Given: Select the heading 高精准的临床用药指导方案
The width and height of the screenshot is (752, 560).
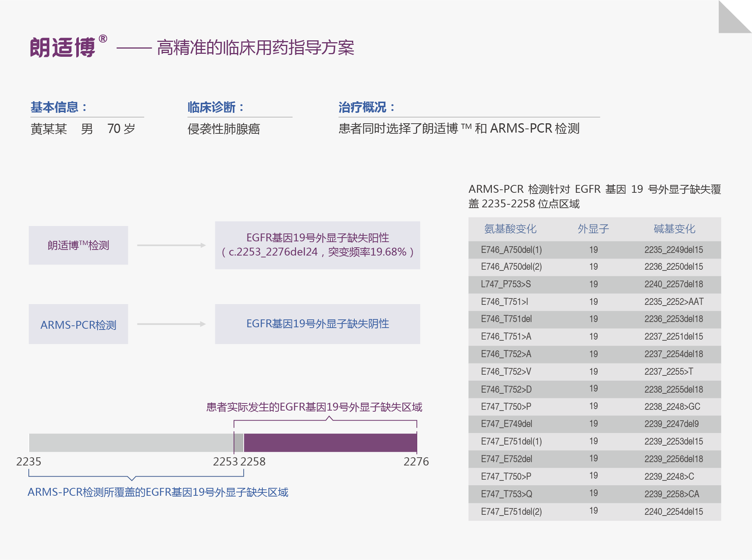Looking at the screenshot, I should 256,48.
